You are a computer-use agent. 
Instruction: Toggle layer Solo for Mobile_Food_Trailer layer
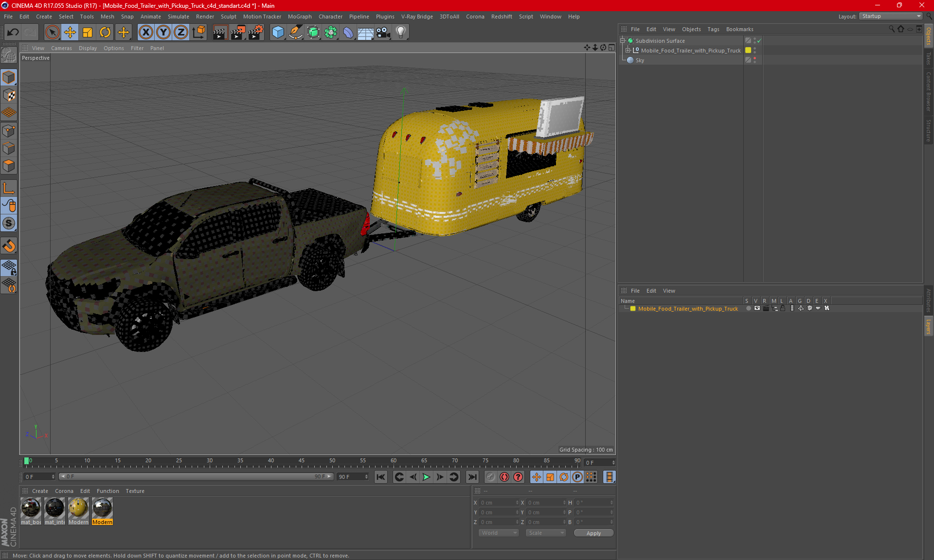pos(748,308)
